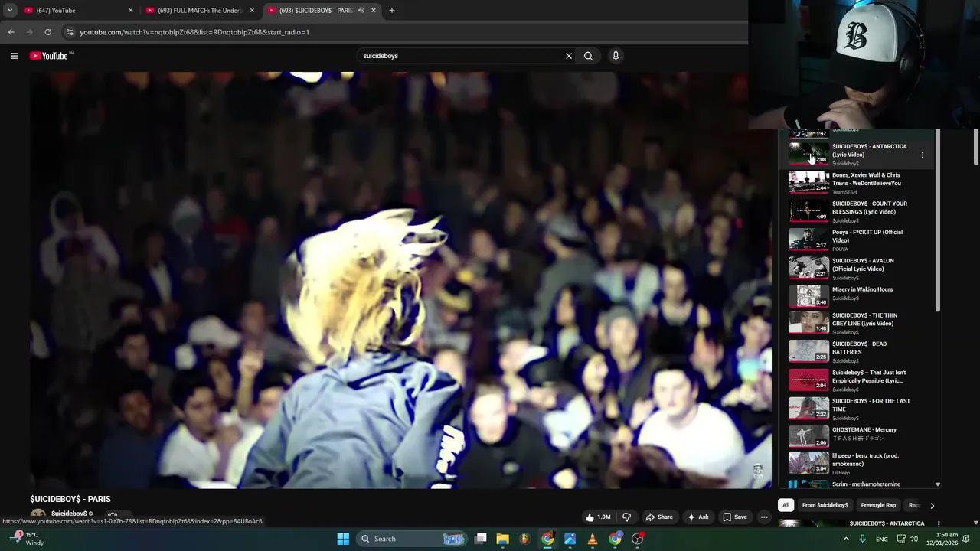Reload the current page
980x551 pixels.
(x=47, y=32)
